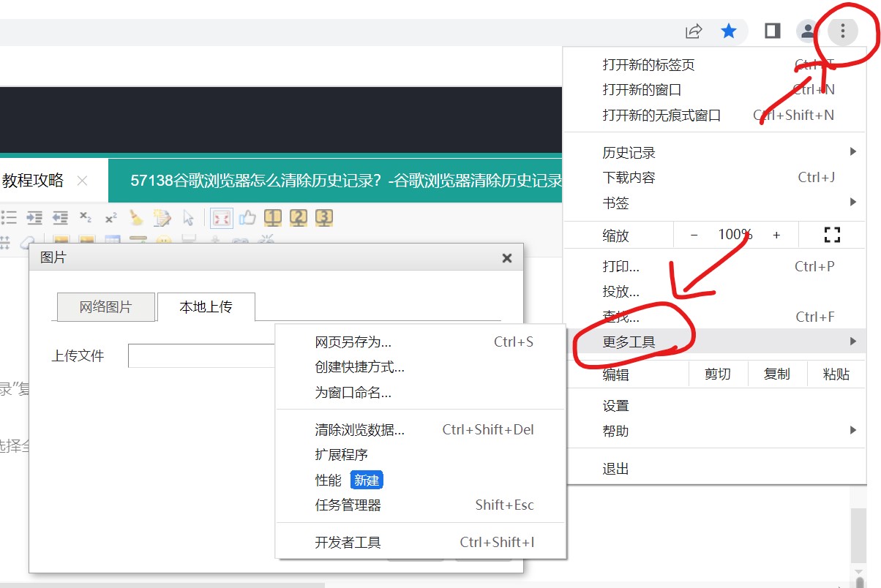
Task: Open the browser side panel icon
Action: [x=772, y=31]
